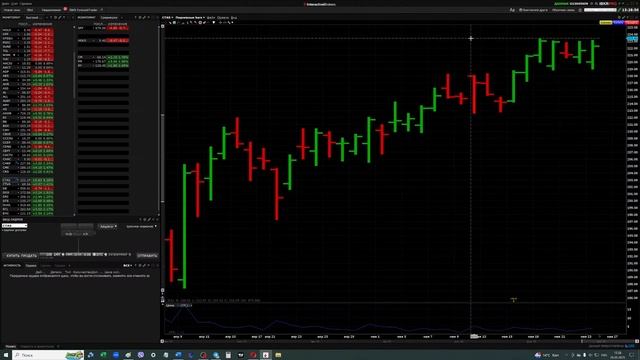
Task: Click the pencil icon in order entry header
Action: tap(149, 220)
